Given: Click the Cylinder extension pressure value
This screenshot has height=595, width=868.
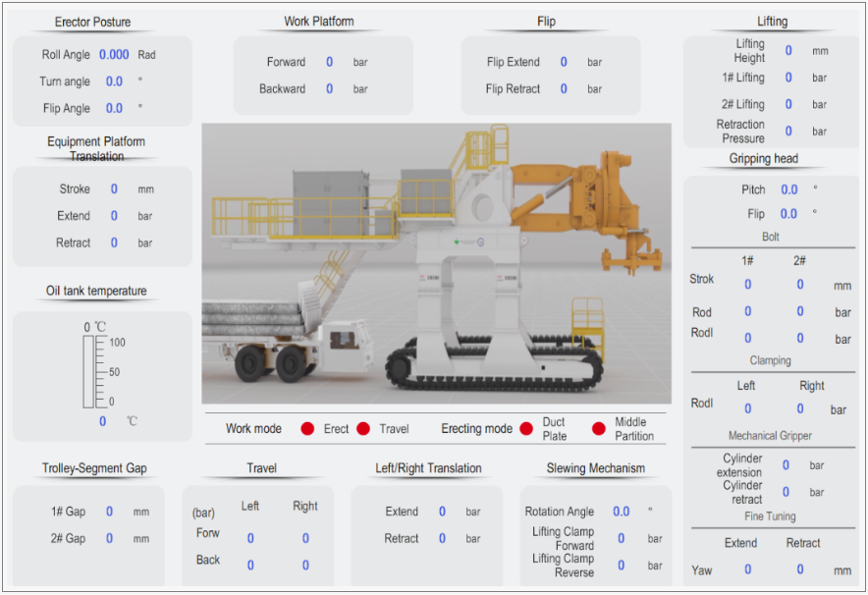Looking at the screenshot, I should pyautogui.click(x=786, y=465).
